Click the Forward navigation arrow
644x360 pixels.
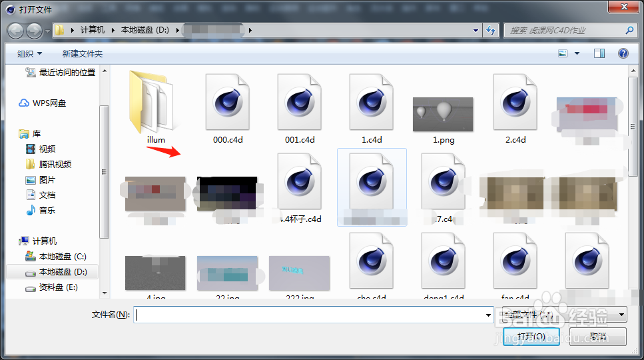click(x=35, y=31)
